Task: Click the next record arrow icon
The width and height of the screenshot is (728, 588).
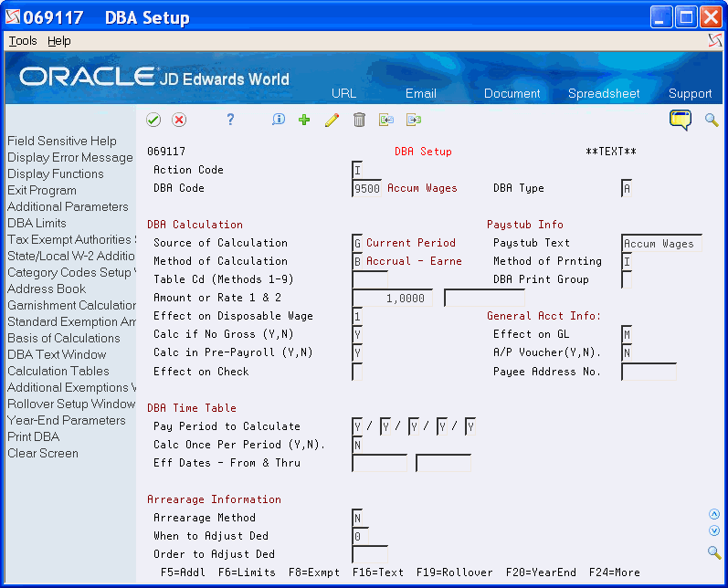Action: click(413, 120)
